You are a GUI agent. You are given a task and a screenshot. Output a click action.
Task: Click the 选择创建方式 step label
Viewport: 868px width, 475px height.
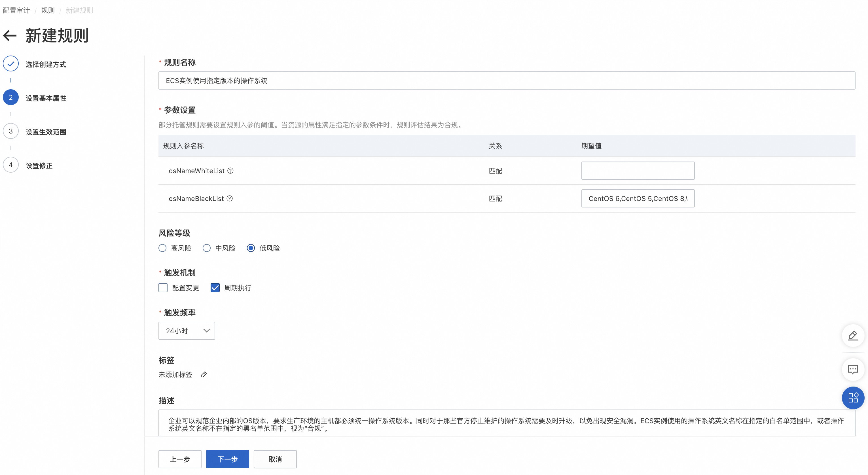pos(46,64)
